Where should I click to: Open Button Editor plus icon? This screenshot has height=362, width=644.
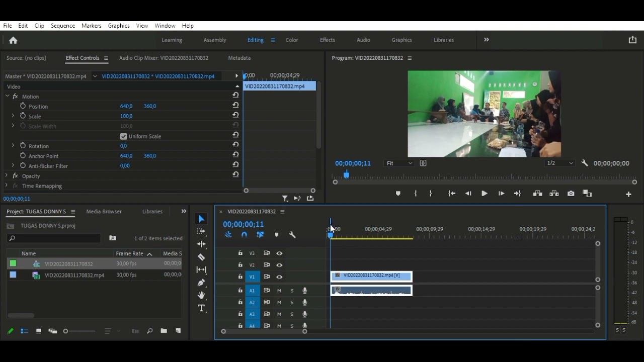[x=628, y=194]
